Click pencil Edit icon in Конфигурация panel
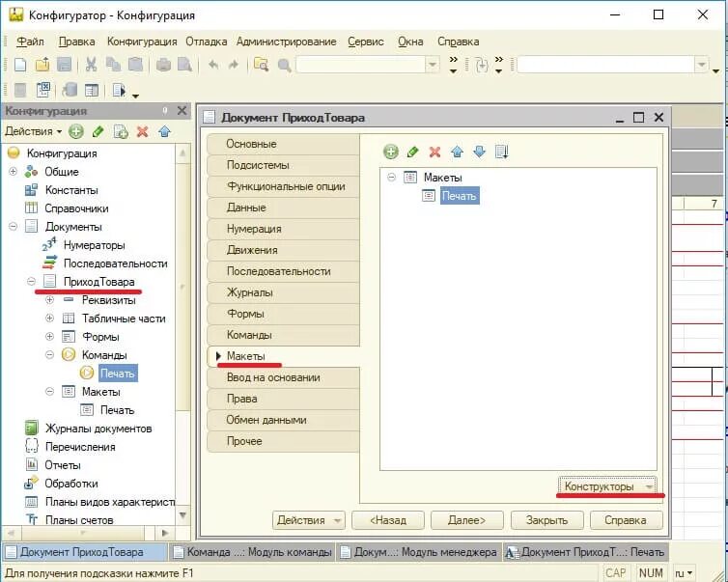 point(98,132)
